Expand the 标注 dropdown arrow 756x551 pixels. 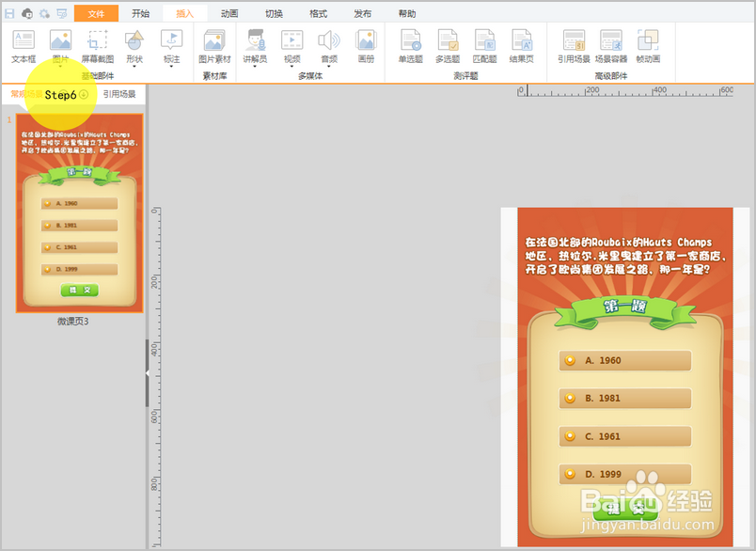171,67
